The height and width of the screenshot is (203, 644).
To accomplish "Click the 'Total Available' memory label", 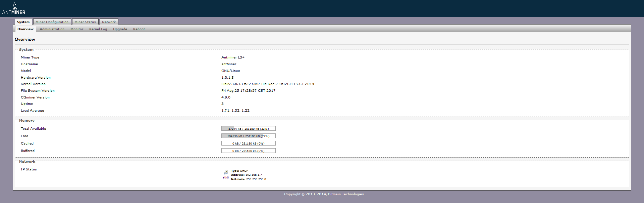I will coord(34,129).
